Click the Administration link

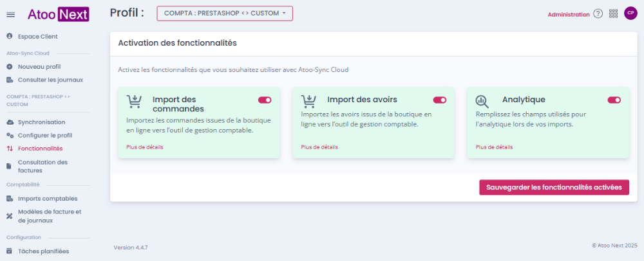569,14
